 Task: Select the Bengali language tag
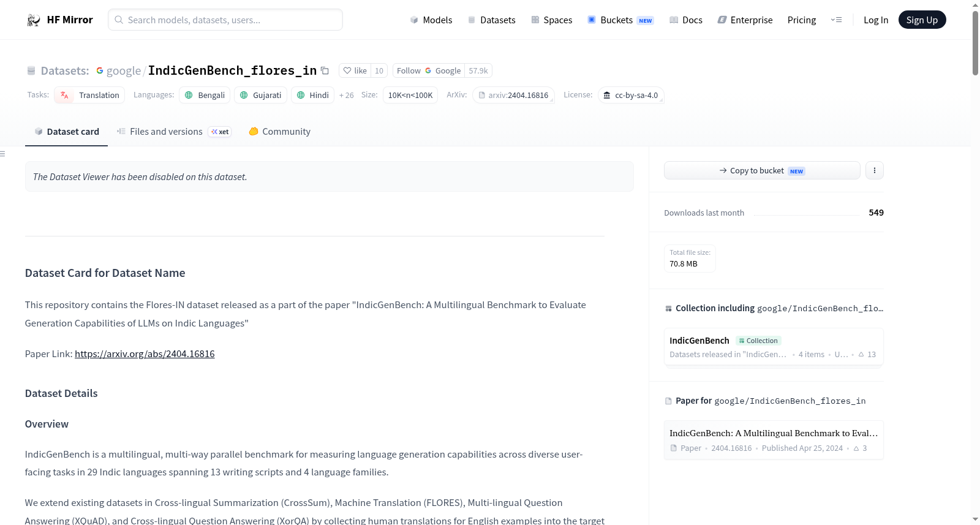coord(205,95)
